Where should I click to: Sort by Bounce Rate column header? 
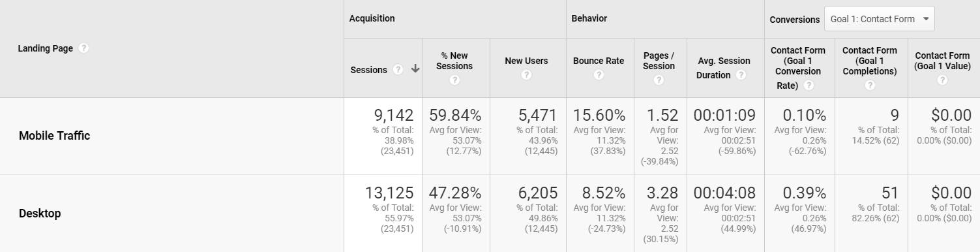[599, 61]
